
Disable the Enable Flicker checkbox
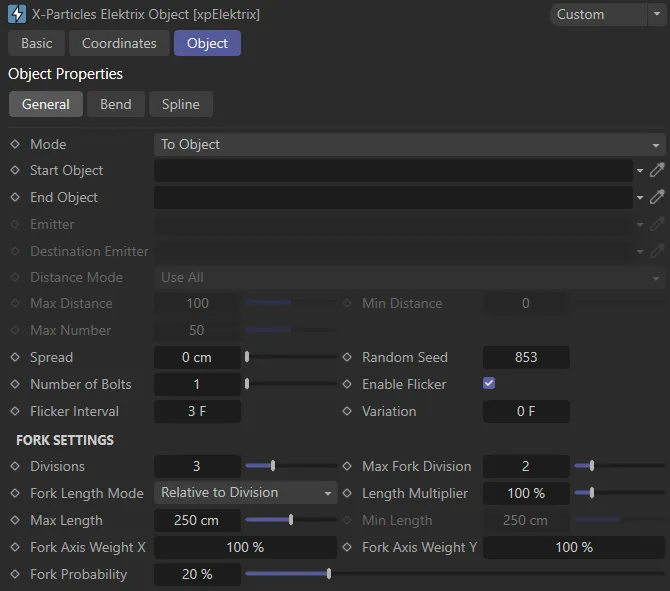[x=489, y=384]
